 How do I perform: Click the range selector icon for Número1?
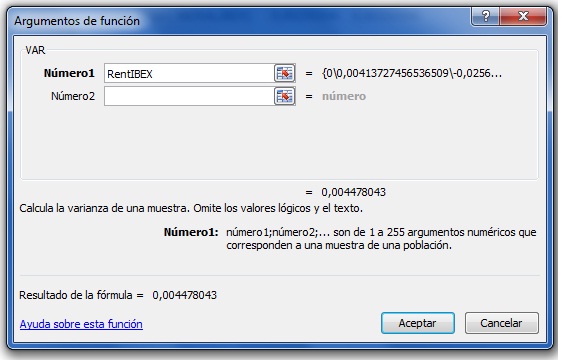285,73
